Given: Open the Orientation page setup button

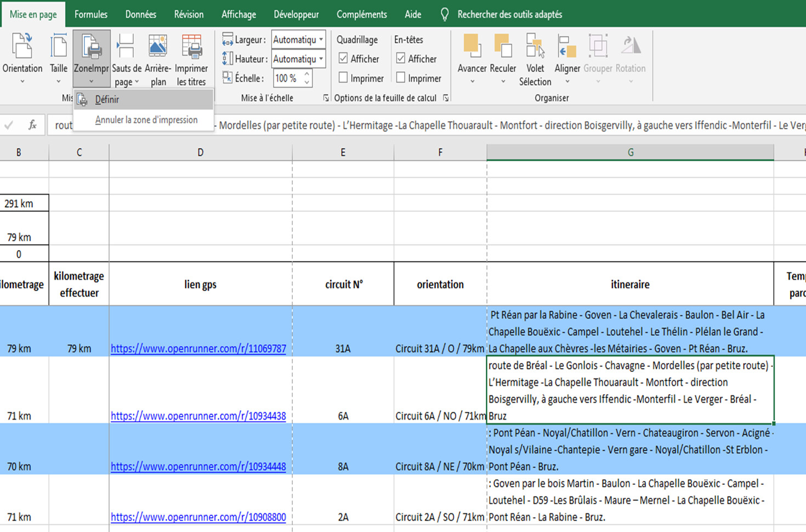Looking at the screenshot, I should pos(22,58).
